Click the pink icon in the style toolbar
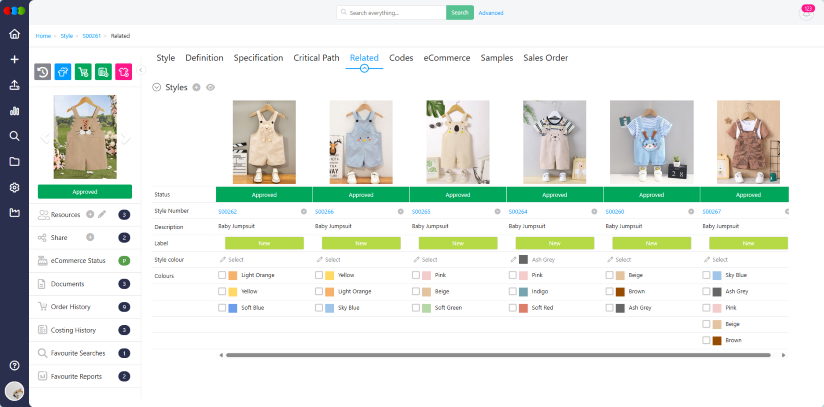Screen dimensions: 824x407 [124, 72]
